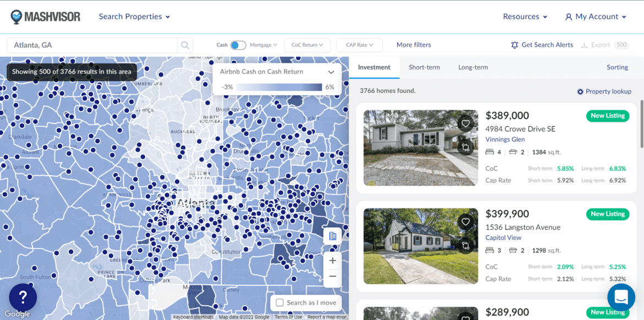
Task: Open the CoC Return filter dropdown
Action: tap(307, 45)
